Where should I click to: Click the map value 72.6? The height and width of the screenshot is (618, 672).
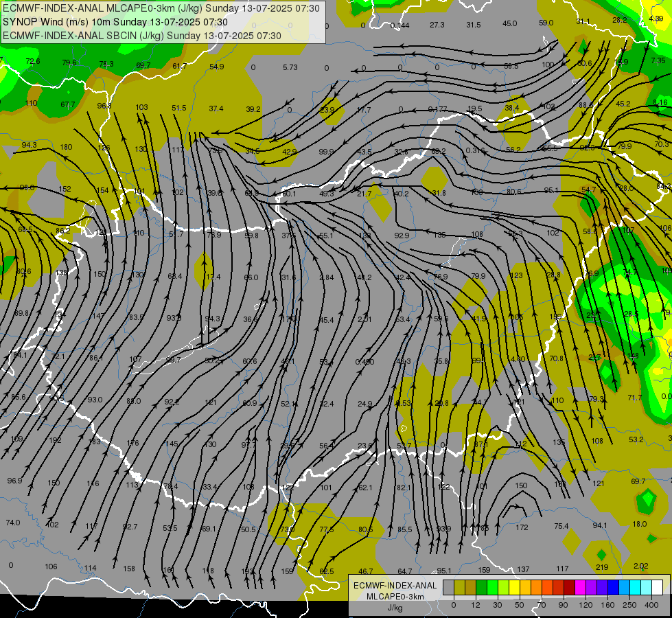pyautogui.click(x=33, y=61)
